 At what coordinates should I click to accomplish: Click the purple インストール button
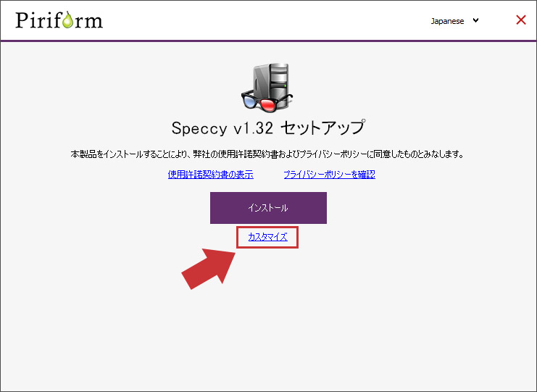click(x=268, y=208)
